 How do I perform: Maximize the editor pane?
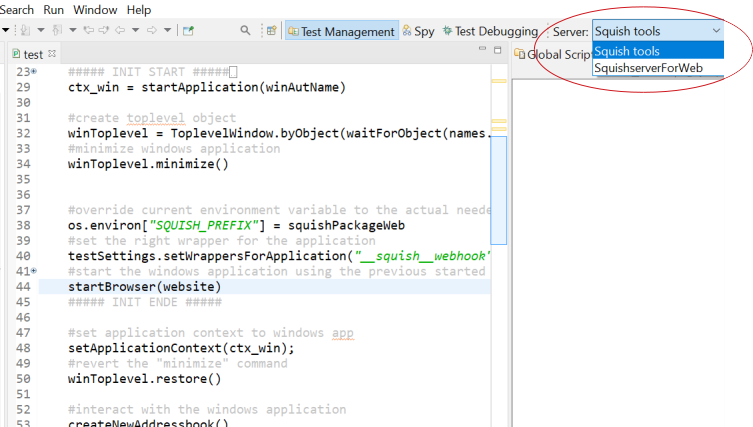[497, 50]
